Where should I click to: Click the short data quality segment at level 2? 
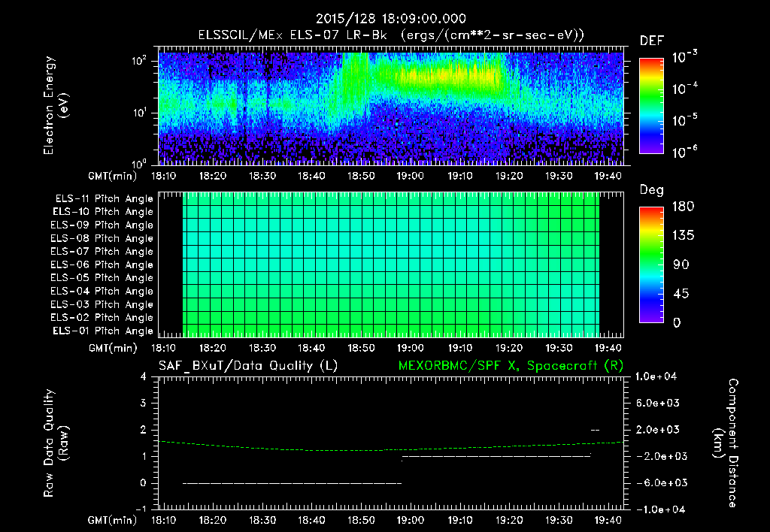[x=595, y=430]
